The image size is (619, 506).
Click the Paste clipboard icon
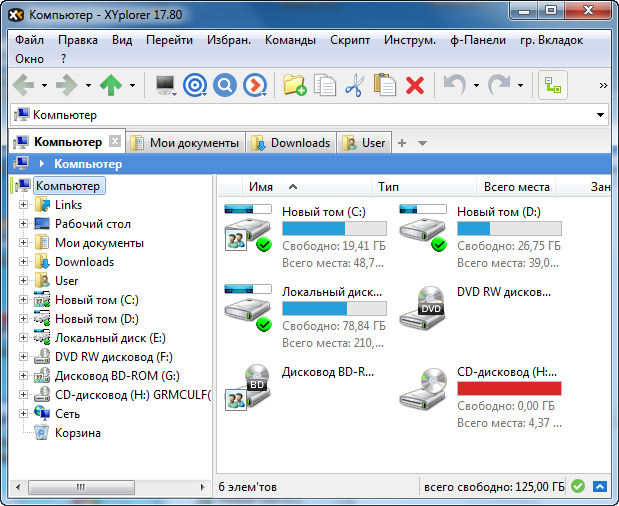[x=384, y=86]
